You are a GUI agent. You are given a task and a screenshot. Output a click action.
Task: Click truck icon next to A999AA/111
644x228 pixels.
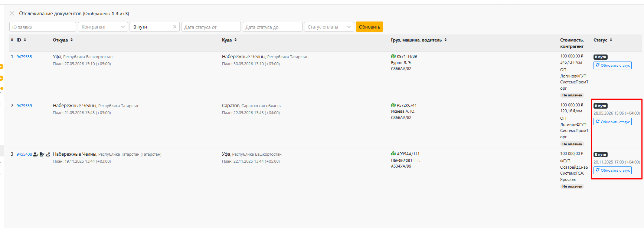(393, 153)
